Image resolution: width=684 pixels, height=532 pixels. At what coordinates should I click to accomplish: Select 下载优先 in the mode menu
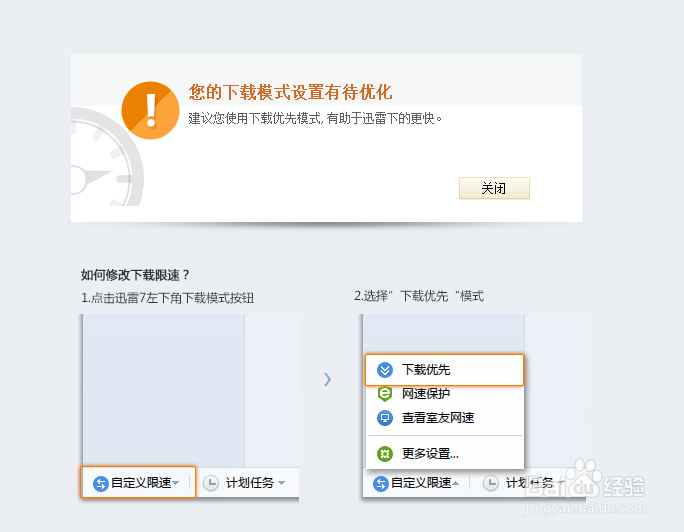tap(444, 370)
